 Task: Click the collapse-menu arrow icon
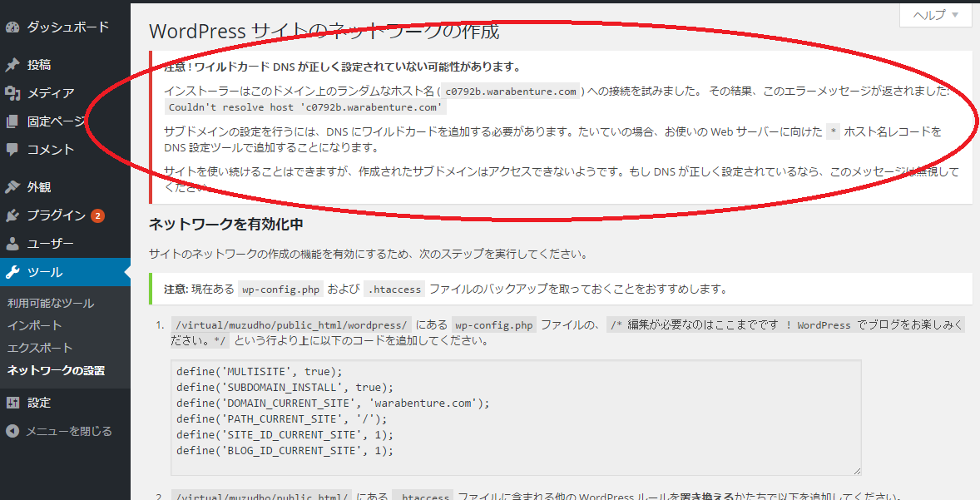tap(12, 431)
